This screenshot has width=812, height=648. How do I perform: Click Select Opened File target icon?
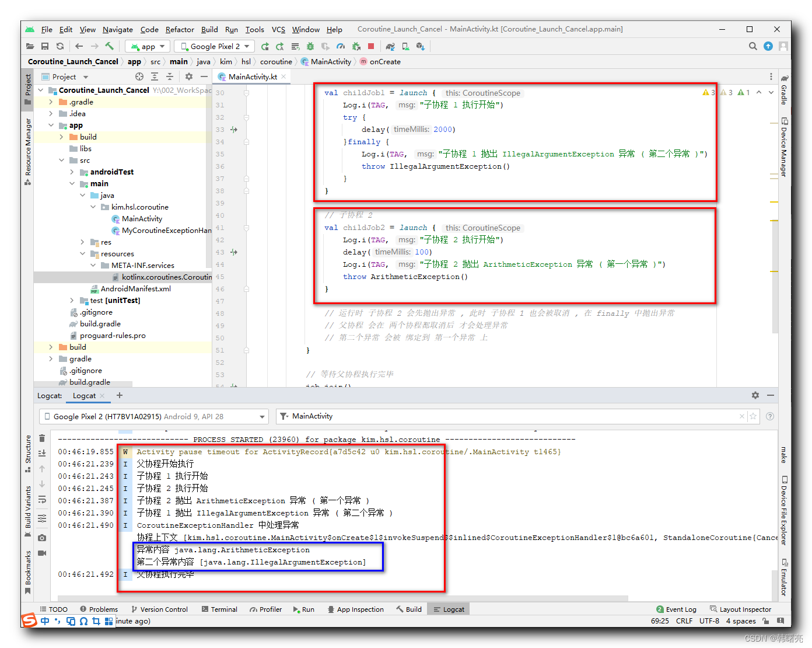pyautogui.click(x=139, y=76)
